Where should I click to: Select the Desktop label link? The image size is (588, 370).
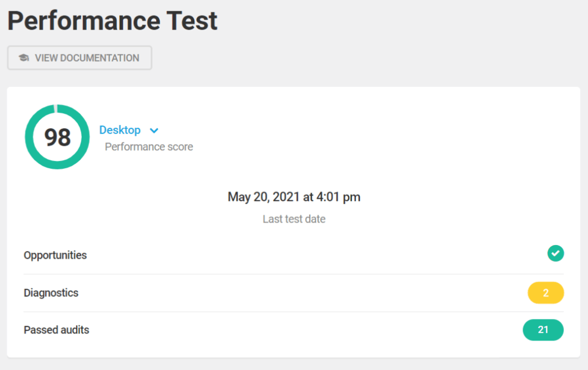coord(120,129)
